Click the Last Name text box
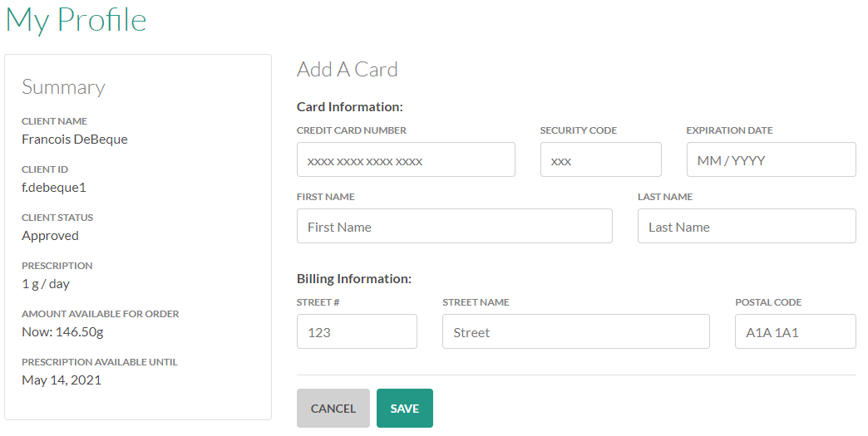 746,226
